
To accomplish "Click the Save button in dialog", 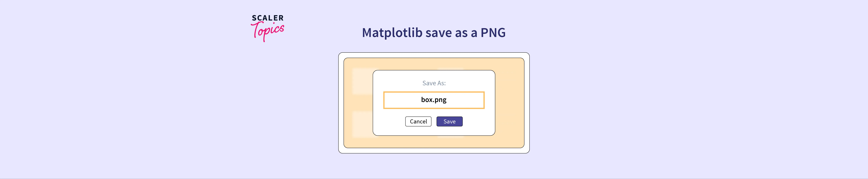I will point(449,122).
